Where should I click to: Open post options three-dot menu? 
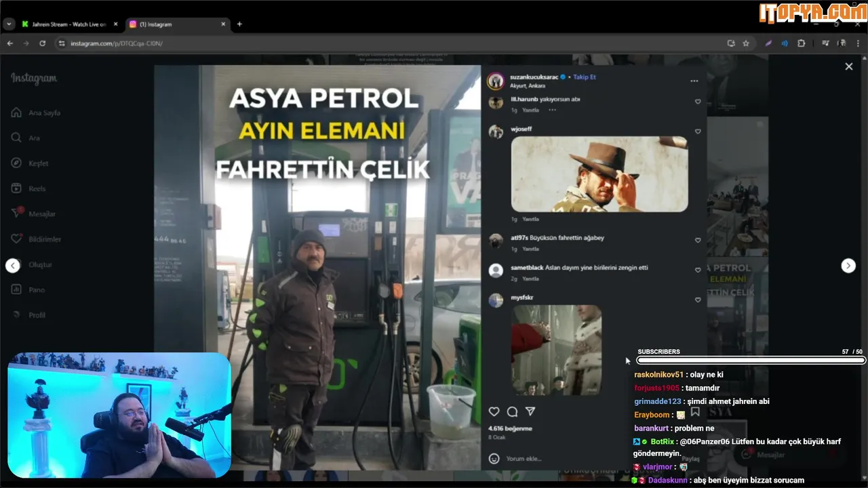694,81
